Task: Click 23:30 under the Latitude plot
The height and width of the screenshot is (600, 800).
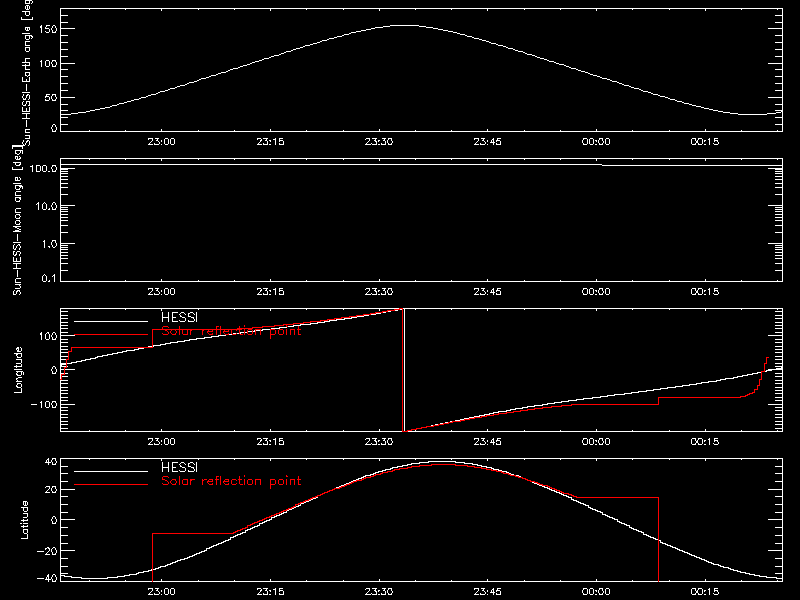Action: click(x=379, y=591)
